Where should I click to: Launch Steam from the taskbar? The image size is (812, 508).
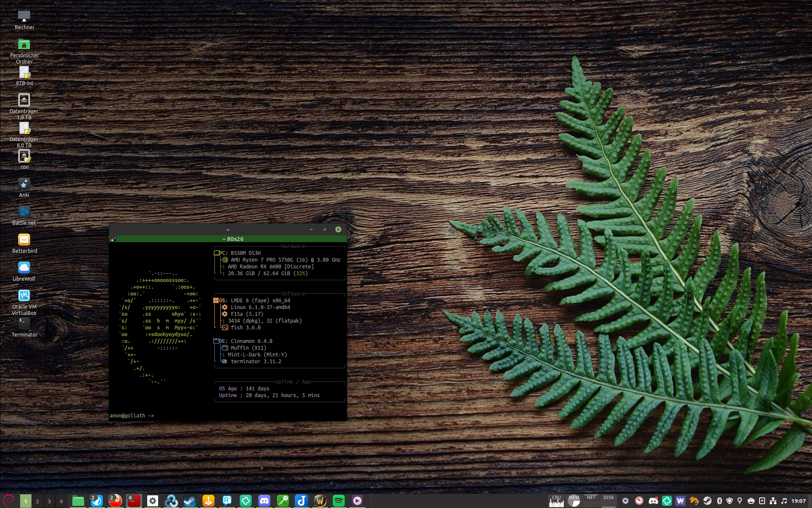[190, 501]
